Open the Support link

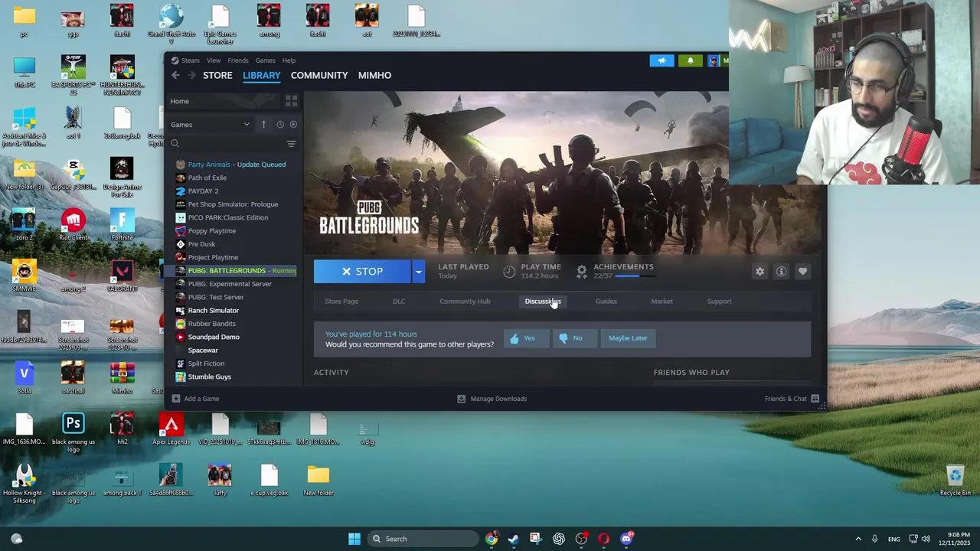coord(719,302)
